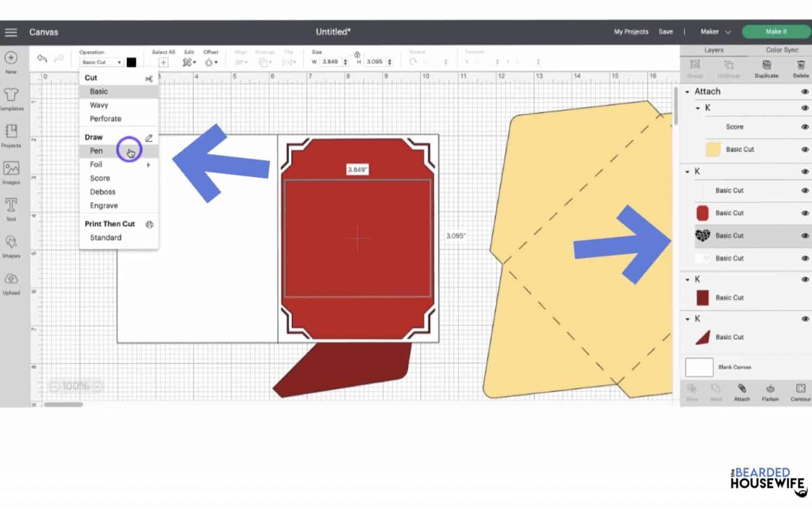
Task: Click the black color swatch beside Operation
Action: pyautogui.click(x=132, y=62)
